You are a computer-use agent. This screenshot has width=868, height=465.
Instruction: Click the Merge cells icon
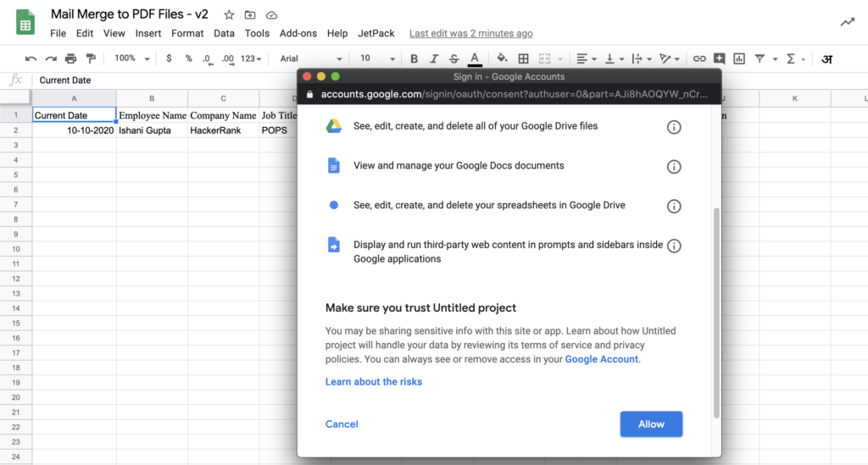coord(545,58)
